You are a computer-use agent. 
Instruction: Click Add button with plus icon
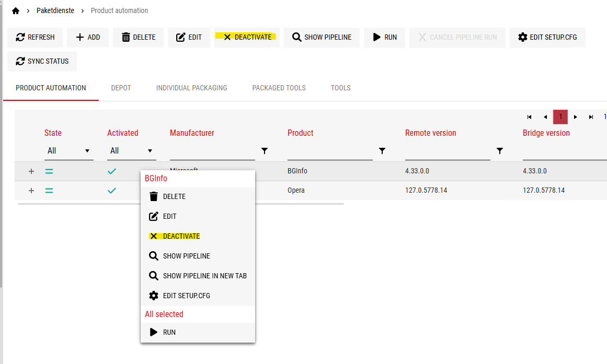click(88, 38)
